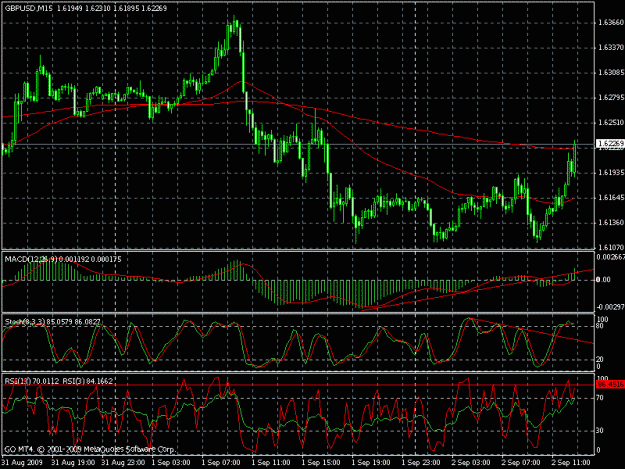Select the falling red trendline on Stochastic panel
The image size is (625, 469).
530,330
